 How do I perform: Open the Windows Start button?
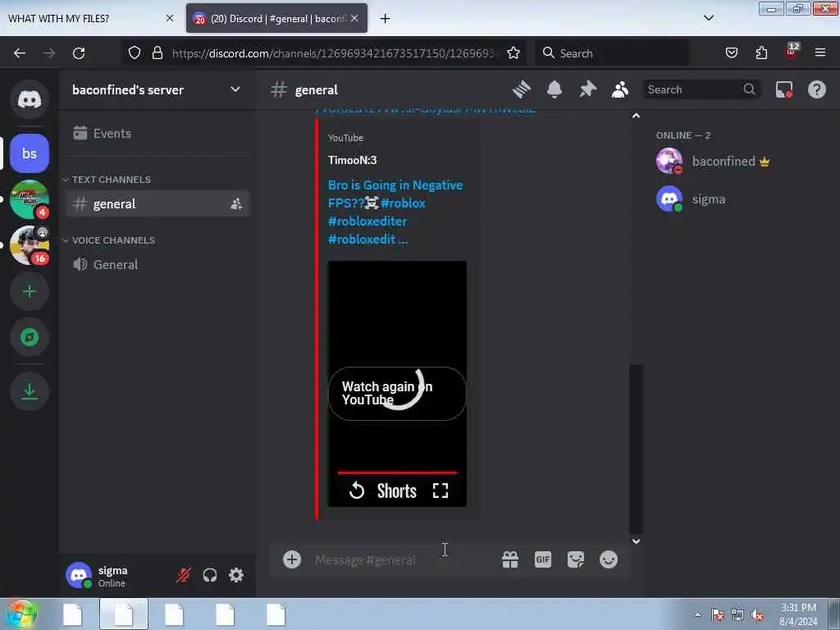coord(22,614)
